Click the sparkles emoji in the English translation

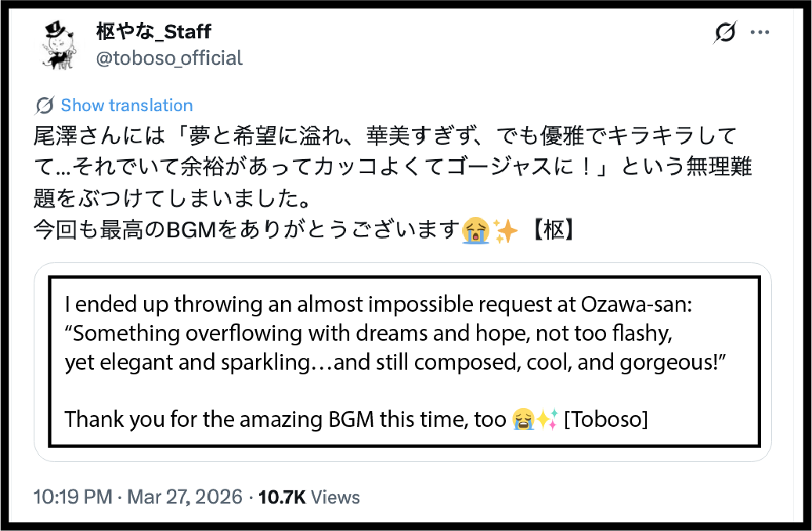click(547, 420)
